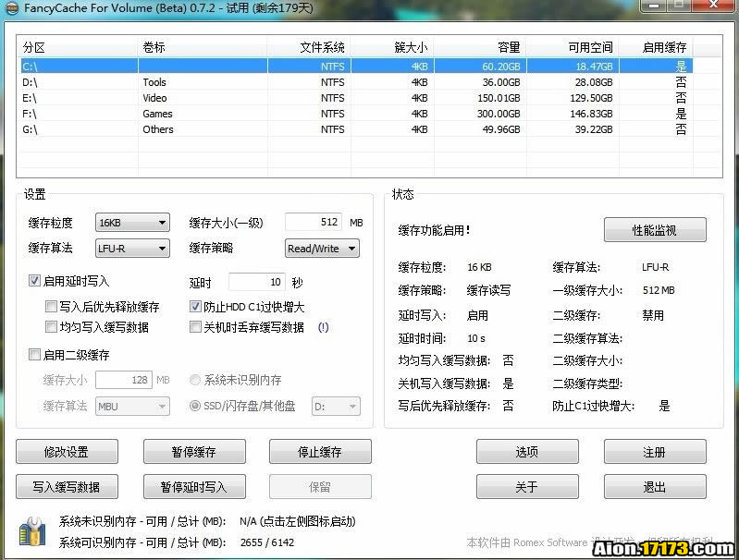
Task: Open the D: drive dropdown
Action: pyautogui.click(x=336, y=406)
